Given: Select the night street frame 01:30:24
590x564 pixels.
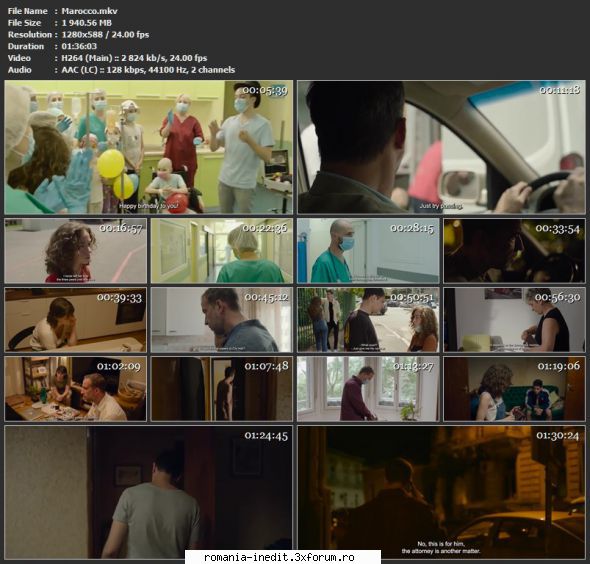Looking at the screenshot, I should click(x=441, y=493).
